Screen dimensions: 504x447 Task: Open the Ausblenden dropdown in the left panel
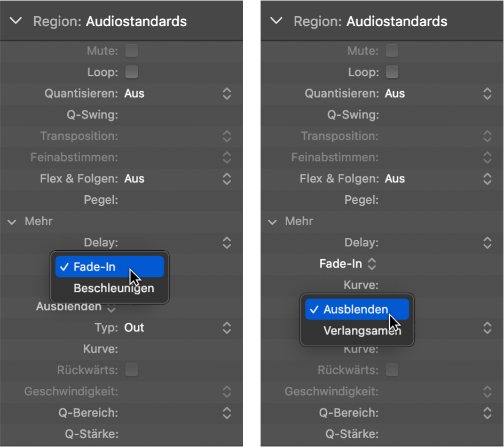(111, 307)
